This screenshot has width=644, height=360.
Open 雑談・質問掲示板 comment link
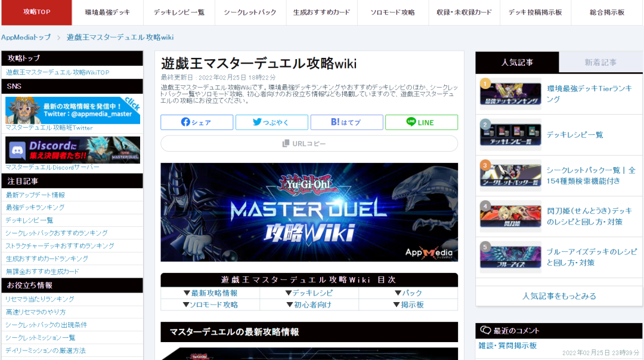[507, 346]
